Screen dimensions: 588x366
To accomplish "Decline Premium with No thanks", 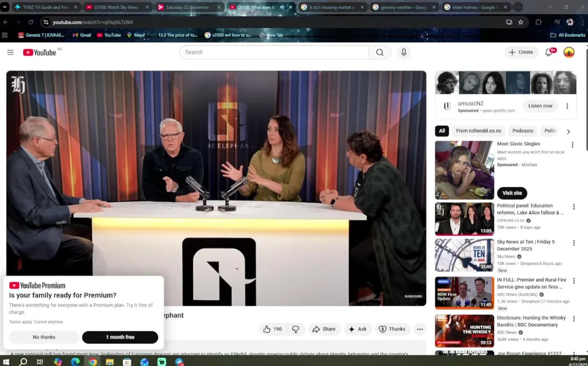I will tap(44, 337).
